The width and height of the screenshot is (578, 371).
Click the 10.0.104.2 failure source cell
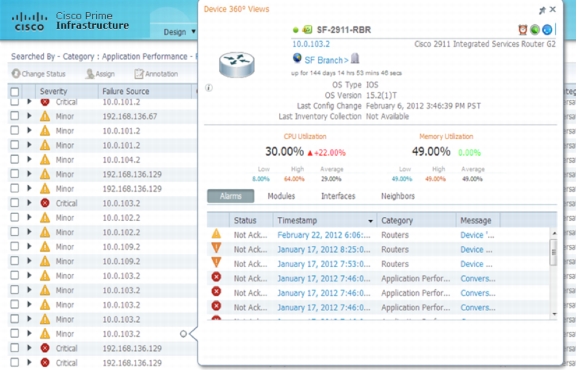coord(121,160)
